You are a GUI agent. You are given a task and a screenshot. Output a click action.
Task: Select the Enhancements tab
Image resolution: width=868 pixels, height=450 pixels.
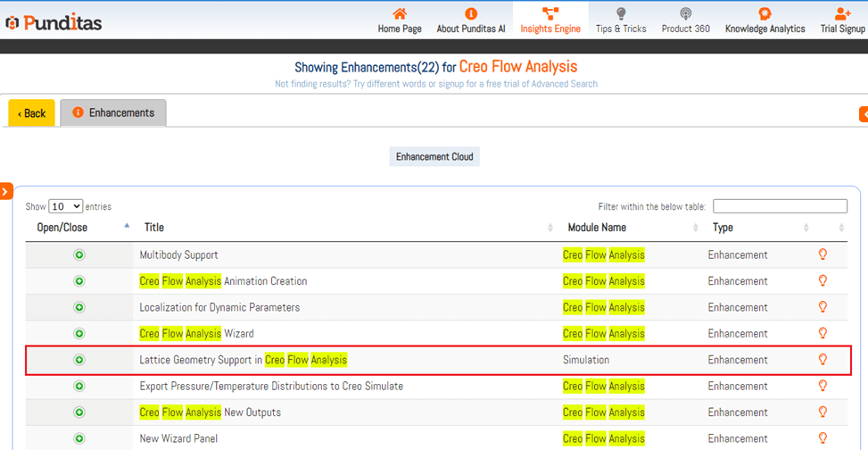[x=113, y=113]
